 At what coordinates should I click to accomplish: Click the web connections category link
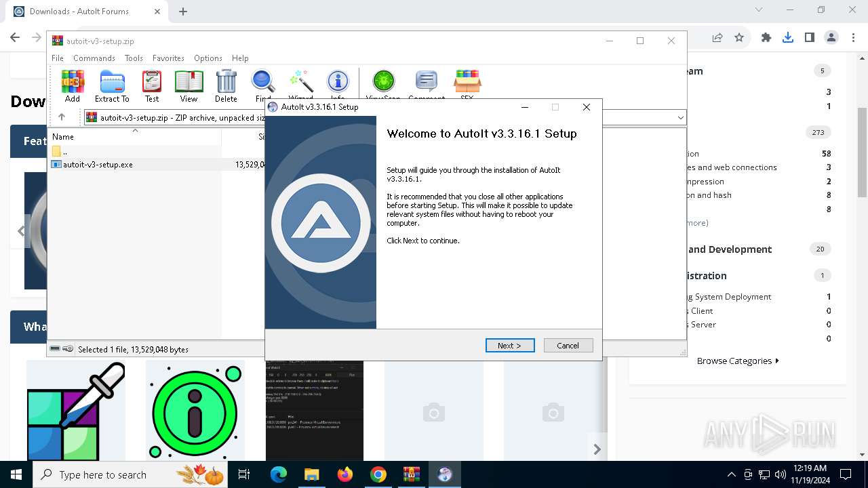tap(734, 167)
